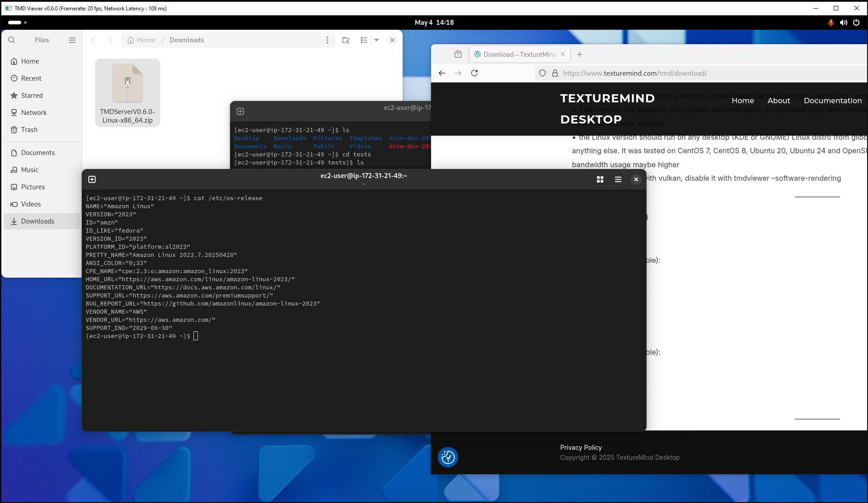868x503 pixels.
Task: Go forward in Files navigation
Action: [x=110, y=40]
